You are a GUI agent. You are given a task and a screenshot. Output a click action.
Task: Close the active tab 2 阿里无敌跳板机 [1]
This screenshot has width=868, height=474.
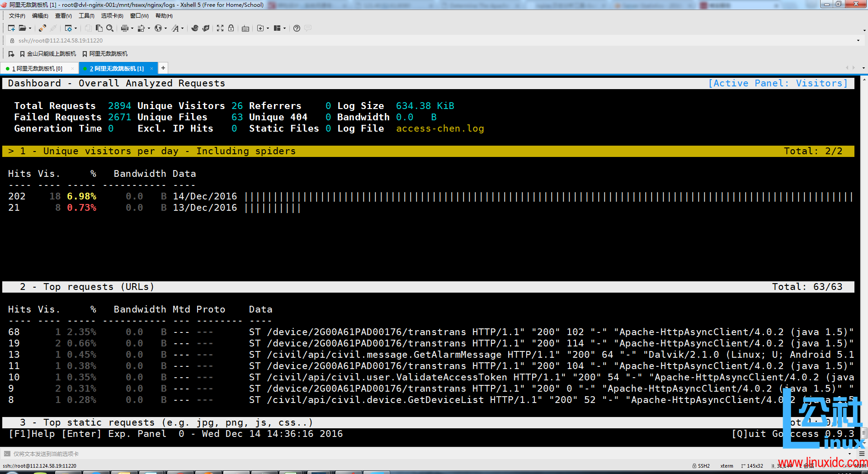[x=152, y=69]
